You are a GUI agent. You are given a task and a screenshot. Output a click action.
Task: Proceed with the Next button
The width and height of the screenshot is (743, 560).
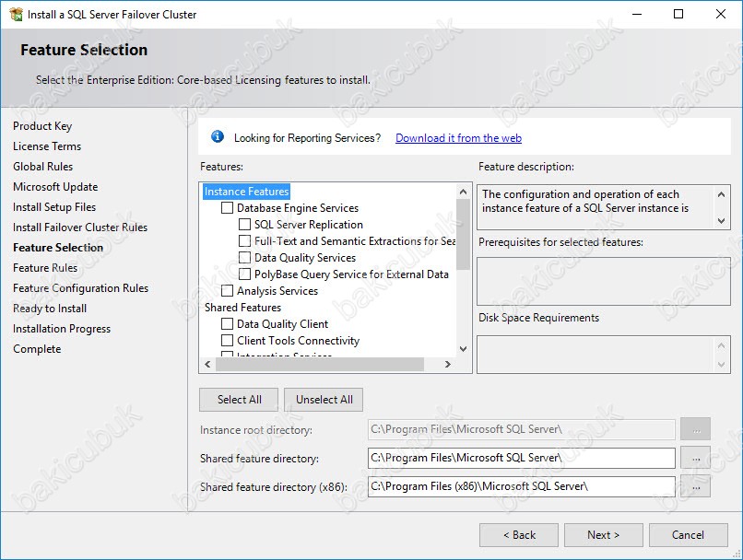coord(603,535)
